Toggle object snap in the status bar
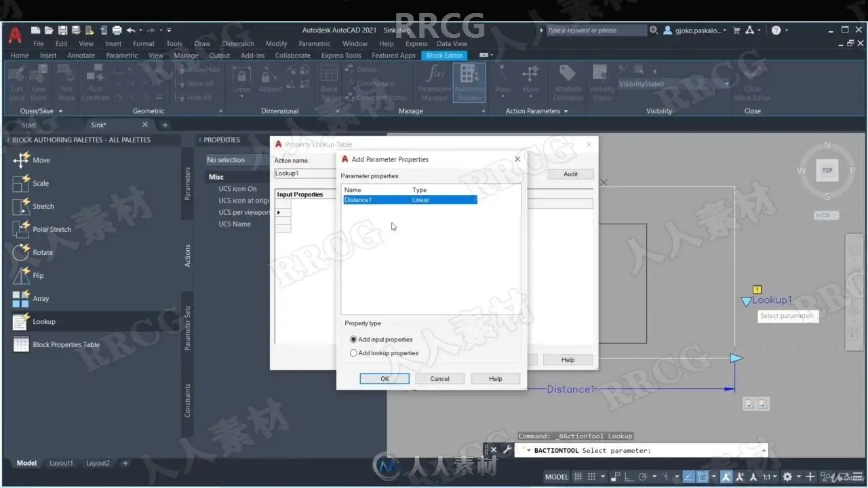The height and width of the screenshot is (488, 868). 703,476
